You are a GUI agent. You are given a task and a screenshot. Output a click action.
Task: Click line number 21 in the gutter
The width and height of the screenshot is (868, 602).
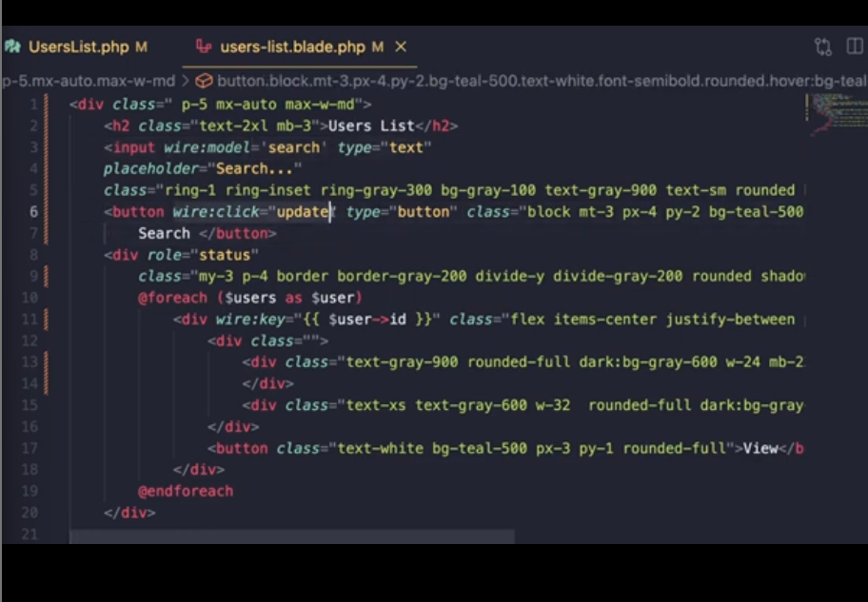[30, 534]
